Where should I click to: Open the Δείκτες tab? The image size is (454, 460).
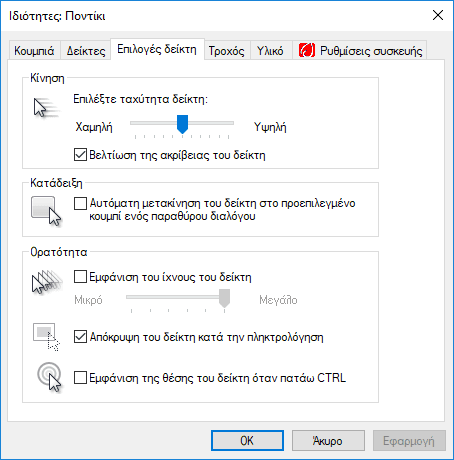pyautogui.click(x=86, y=51)
